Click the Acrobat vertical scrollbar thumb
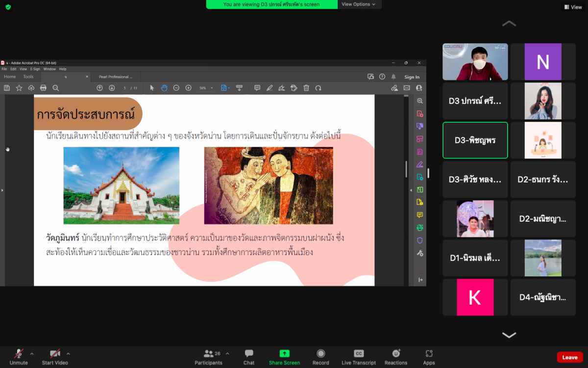 (406, 169)
